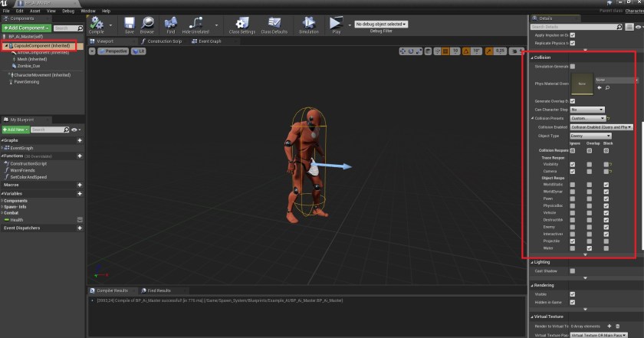Toggle the Generate Overlap Events checkbox
Screen dimensions: 644x338
tap(572, 101)
